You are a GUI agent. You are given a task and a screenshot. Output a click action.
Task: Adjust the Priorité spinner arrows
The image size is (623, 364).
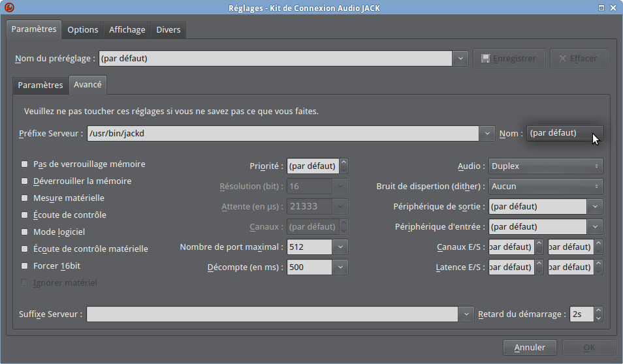[x=344, y=166]
